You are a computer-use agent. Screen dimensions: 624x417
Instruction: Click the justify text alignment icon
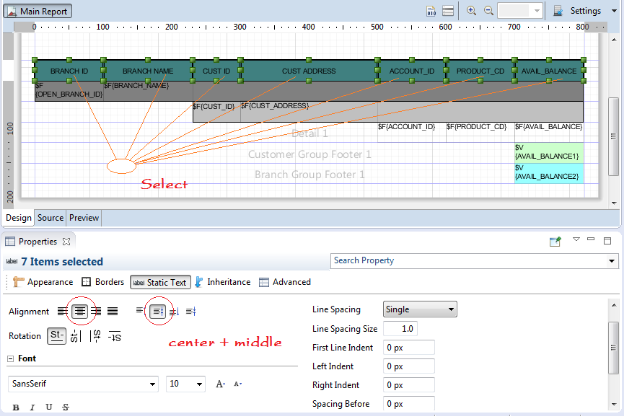(113, 311)
